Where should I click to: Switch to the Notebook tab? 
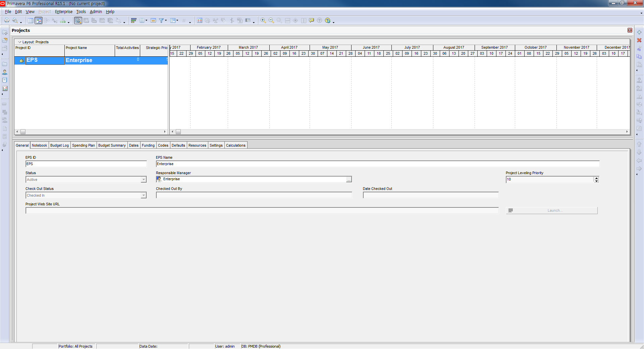39,145
